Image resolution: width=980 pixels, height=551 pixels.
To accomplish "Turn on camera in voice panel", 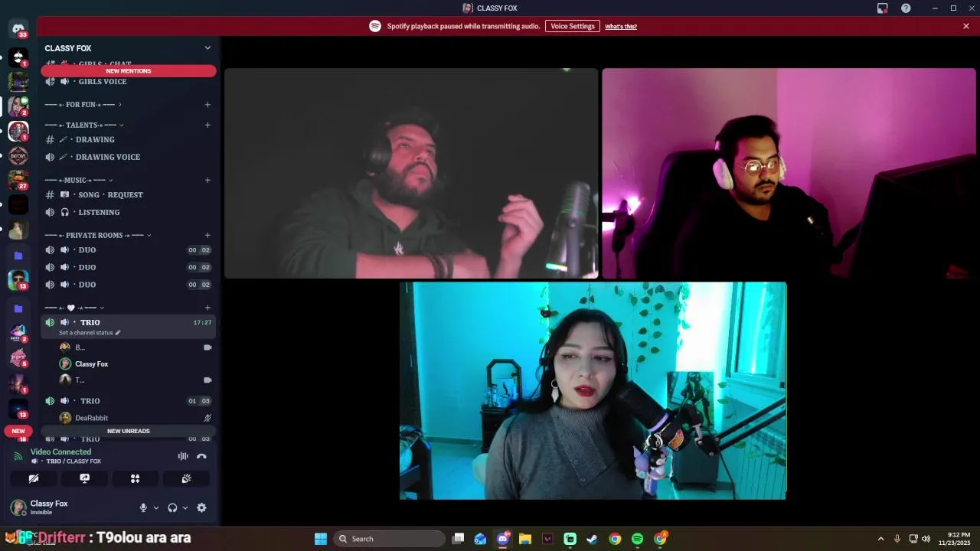I will [x=34, y=478].
